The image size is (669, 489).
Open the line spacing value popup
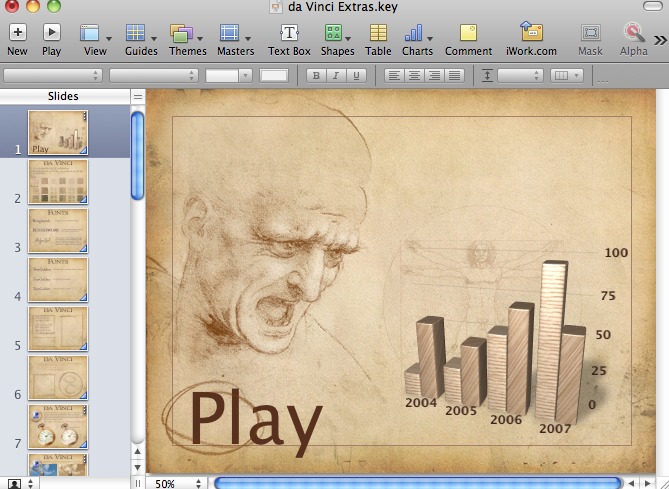(520, 76)
